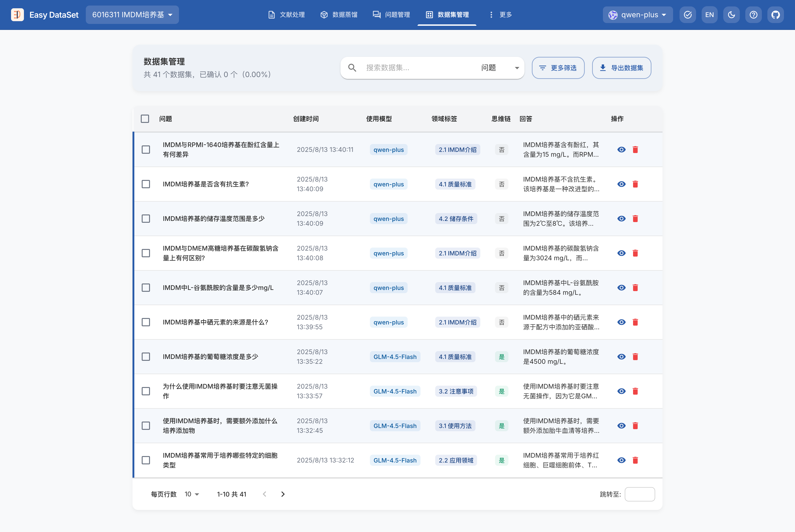Open the help question-mark icon
The width and height of the screenshot is (795, 532).
[x=753, y=14]
